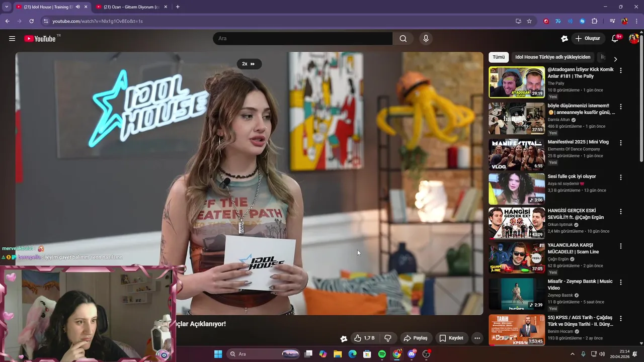Open YouTube notifications bell

615,39
